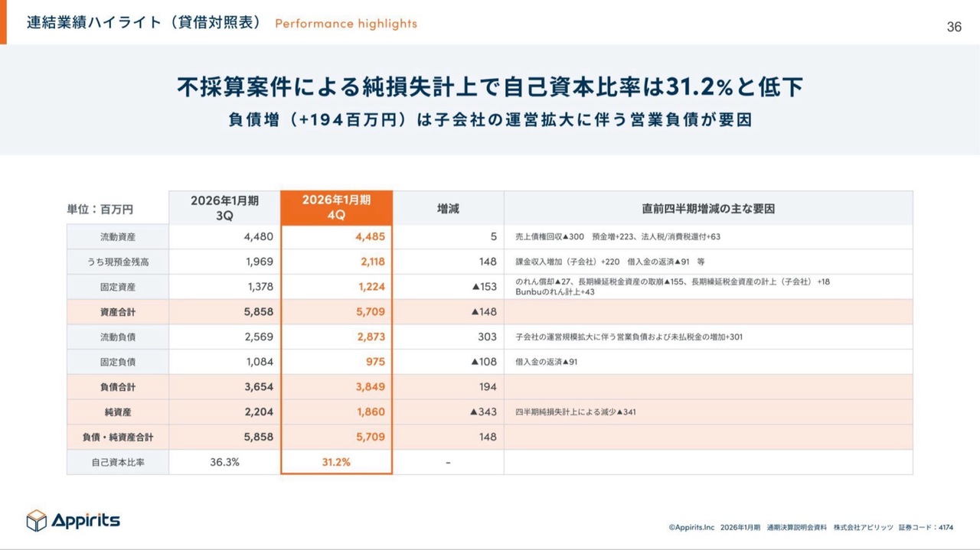Viewport: 980px width, 550px height.
Task: Click the 流動負債 4Q value 2,873
Action: tap(370, 337)
